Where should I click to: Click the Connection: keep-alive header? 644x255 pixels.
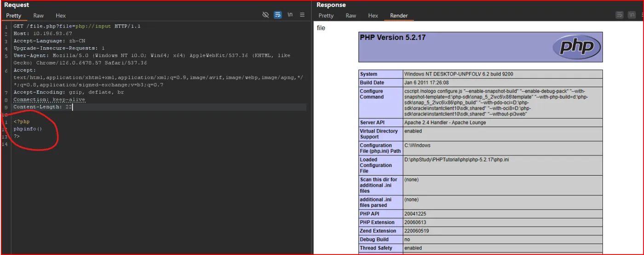[49, 100]
